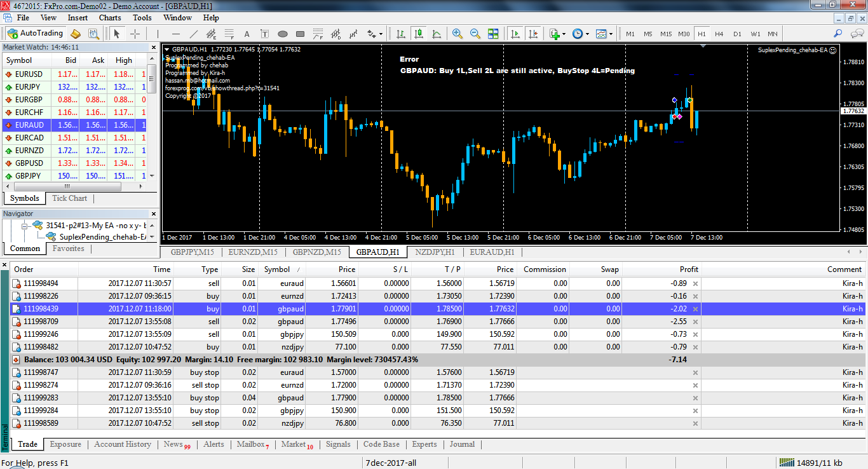
Task: Select the H4 timeframe button
Action: 719,34
